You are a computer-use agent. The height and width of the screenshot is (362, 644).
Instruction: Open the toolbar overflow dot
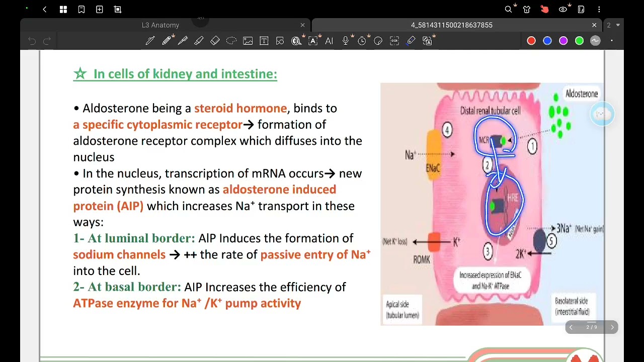coord(612,41)
